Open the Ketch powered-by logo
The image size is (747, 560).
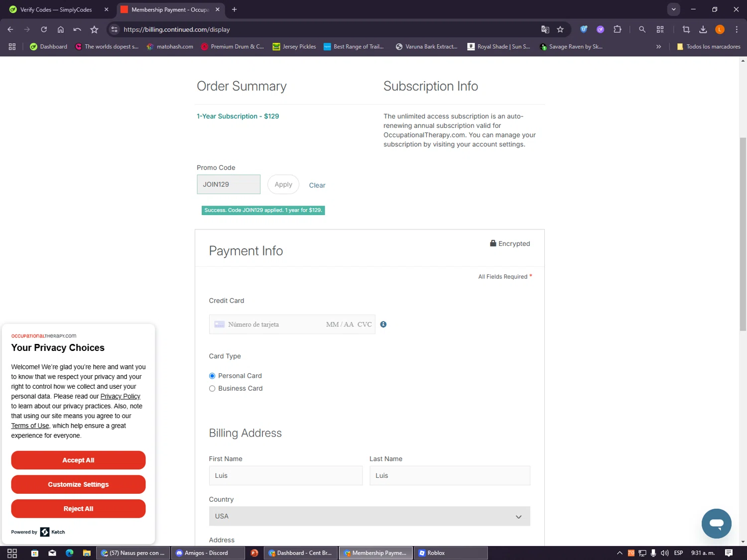click(x=52, y=532)
